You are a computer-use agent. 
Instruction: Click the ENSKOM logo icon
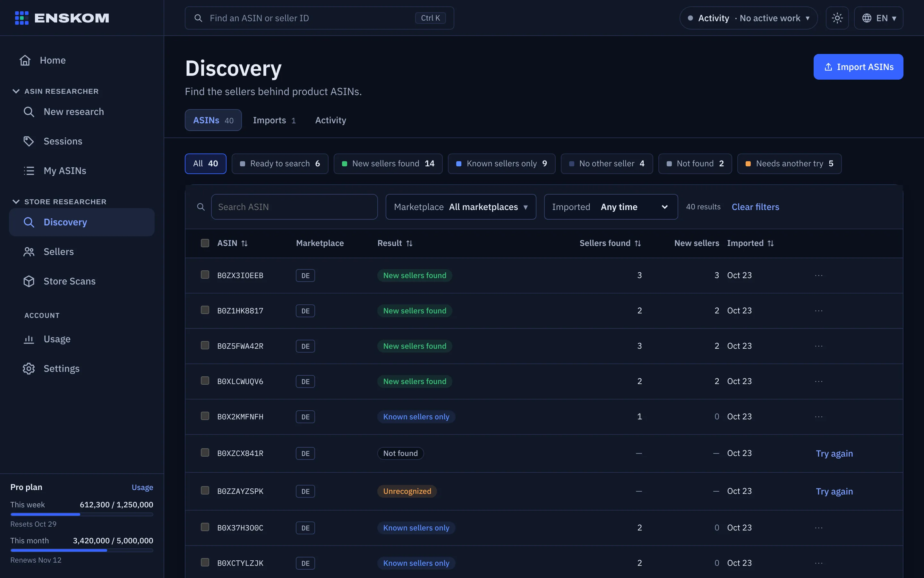point(21,18)
